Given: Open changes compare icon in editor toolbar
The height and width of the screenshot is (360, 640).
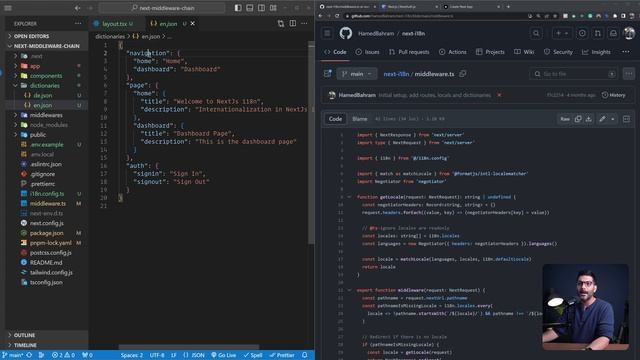Looking at the screenshot, I should 281,24.
